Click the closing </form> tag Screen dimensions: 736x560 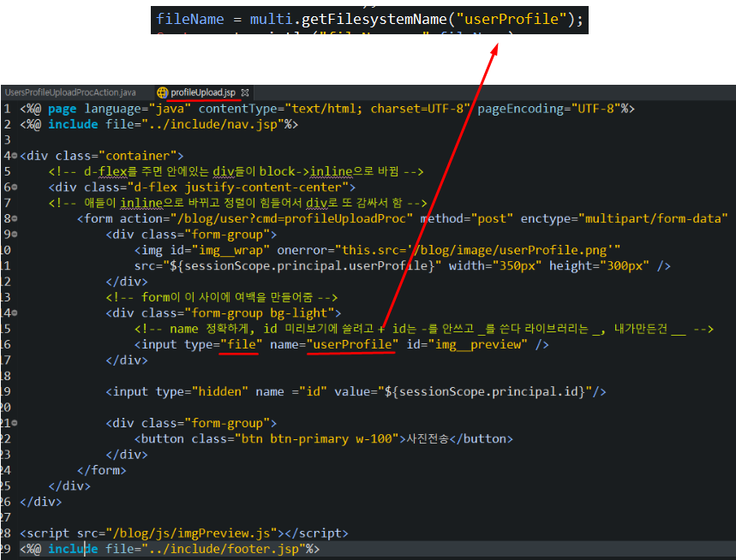[x=102, y=470]
